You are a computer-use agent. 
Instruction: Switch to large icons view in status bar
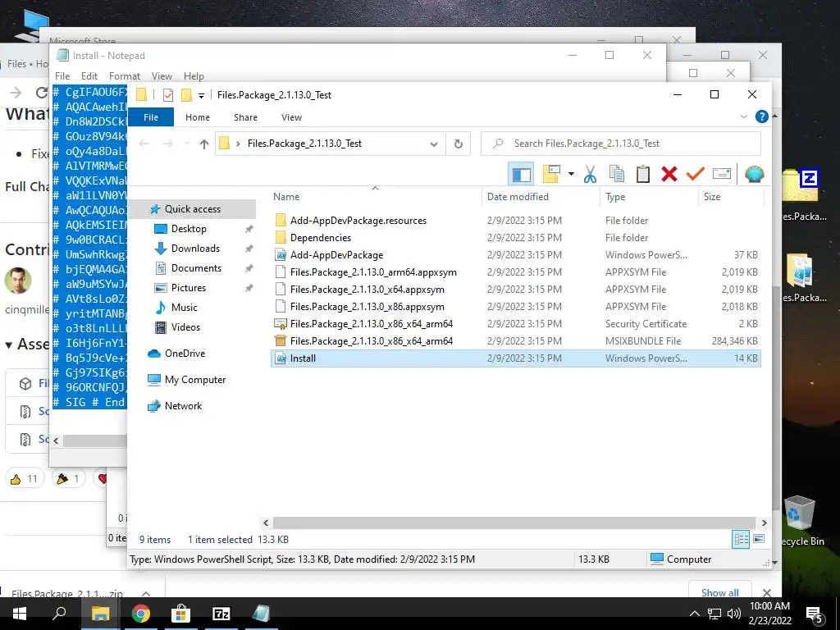[x=759, y=539]
